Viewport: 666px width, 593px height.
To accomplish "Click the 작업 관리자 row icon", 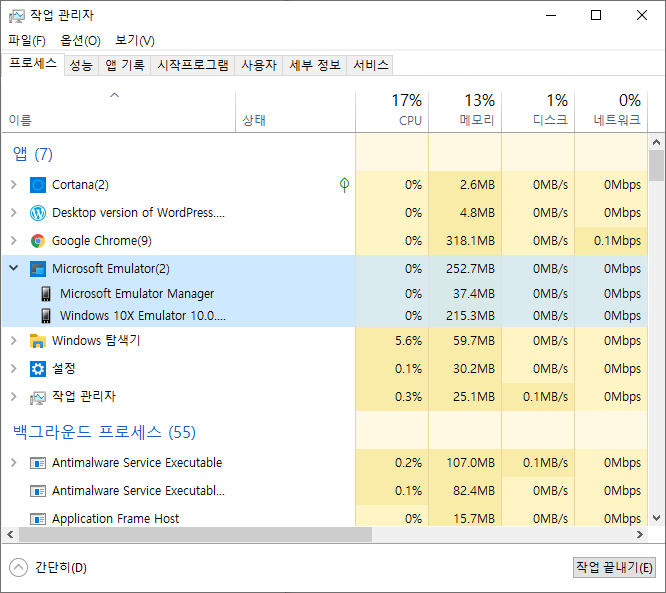I will pyautogui.click(x=38, y=398).
